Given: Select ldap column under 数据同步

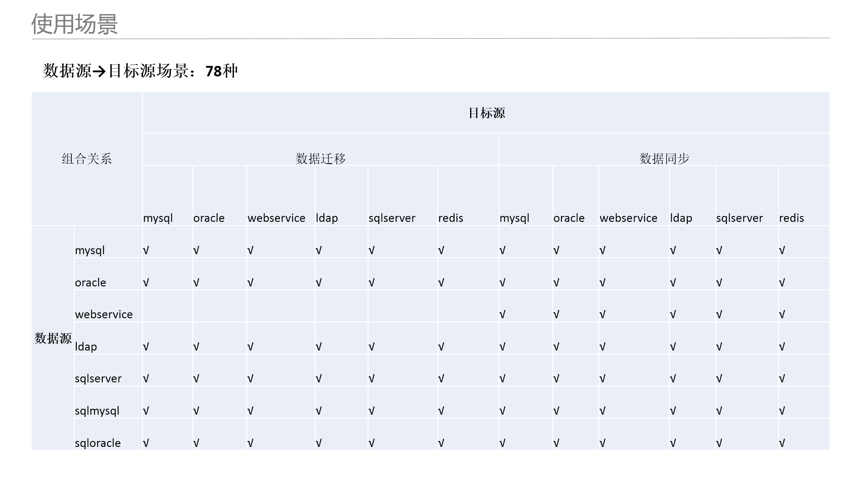Looking at the screenshot, I should pyautogui.click(x=681, y=218).
